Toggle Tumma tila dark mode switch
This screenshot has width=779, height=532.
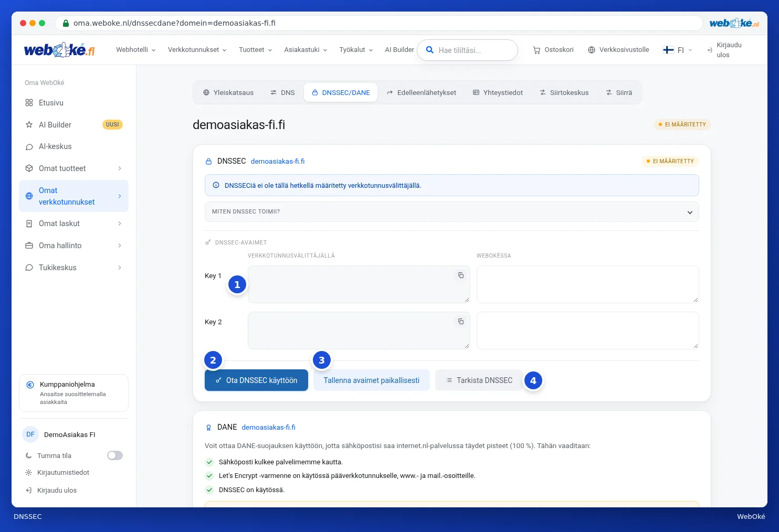click(x=115, y=455)
